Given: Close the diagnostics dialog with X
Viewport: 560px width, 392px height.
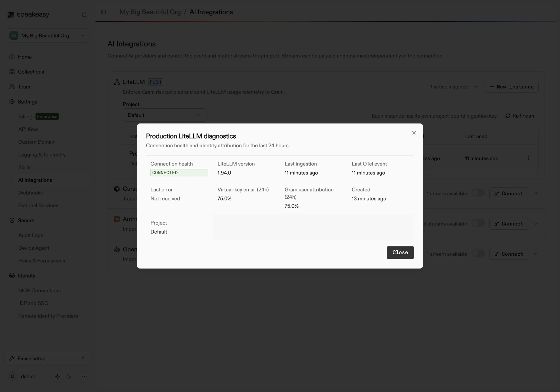Looking at the screenshot, I should [414, 133].
